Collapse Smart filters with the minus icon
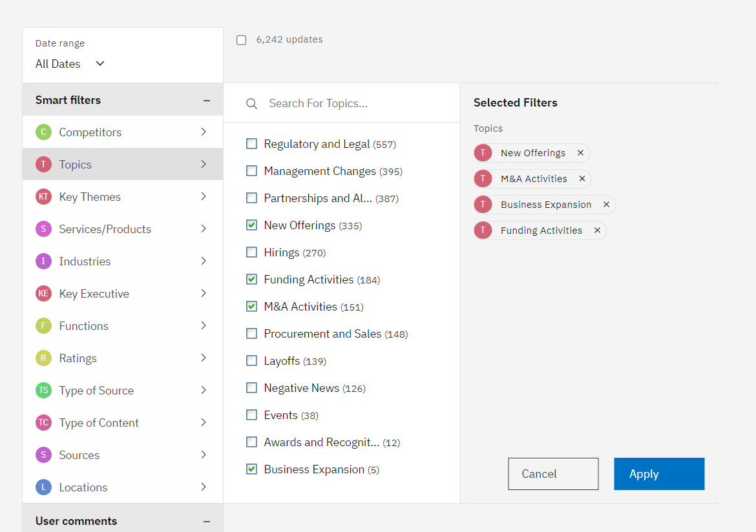756x532 pixels. tap(207, 101)
